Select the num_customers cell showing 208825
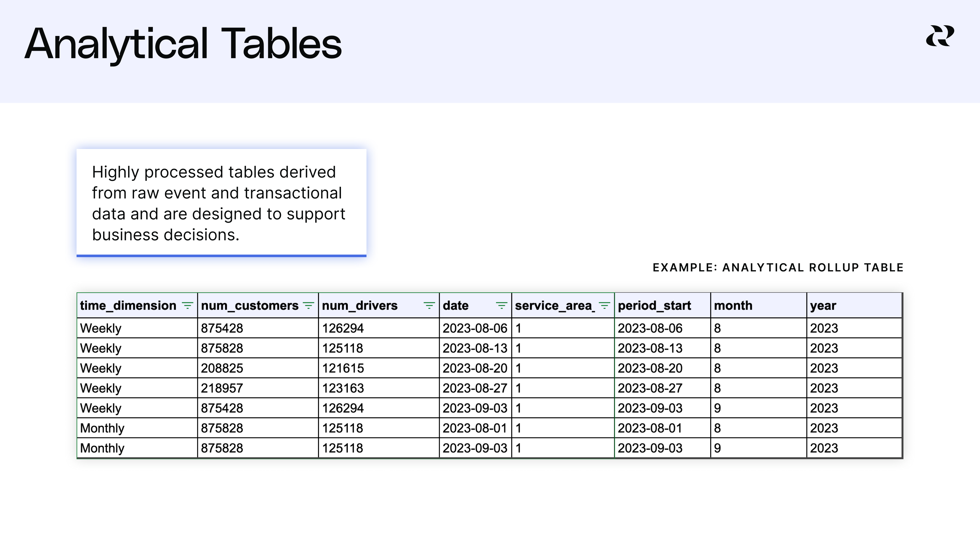 click(x=258, y=368)
